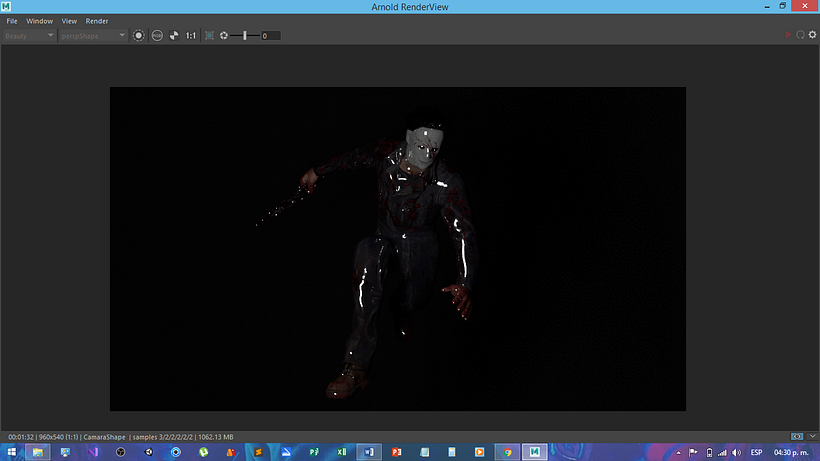
Task: Click the exposure aperture icon
Action: coord(224,36)
